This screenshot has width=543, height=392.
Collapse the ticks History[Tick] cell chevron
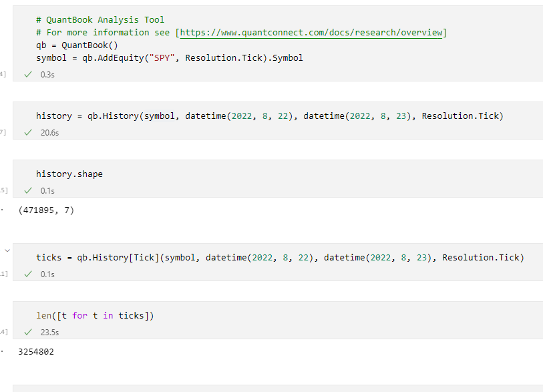coord(7,250)
